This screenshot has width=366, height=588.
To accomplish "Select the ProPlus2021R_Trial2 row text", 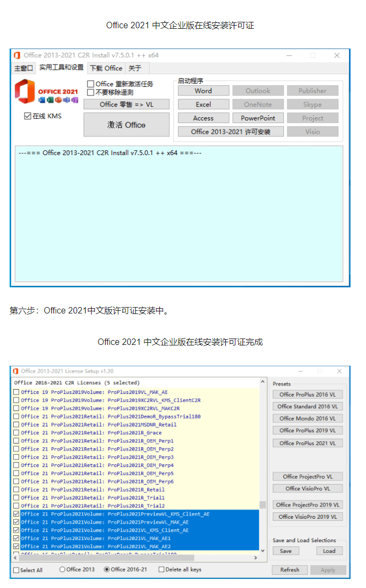I will [93, 506].
